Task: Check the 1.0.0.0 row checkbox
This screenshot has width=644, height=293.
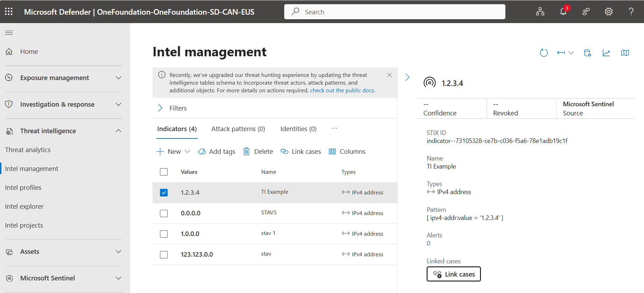Action: [x=164, y=234]
